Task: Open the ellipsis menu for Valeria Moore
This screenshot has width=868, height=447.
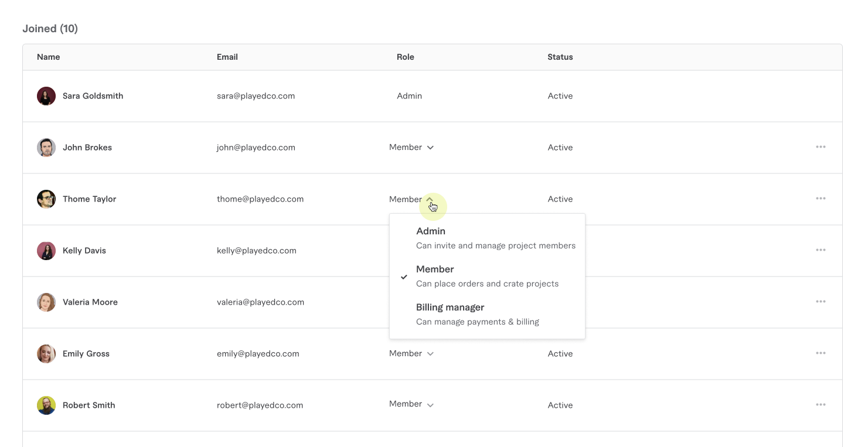Action: (x=820, y=302)
